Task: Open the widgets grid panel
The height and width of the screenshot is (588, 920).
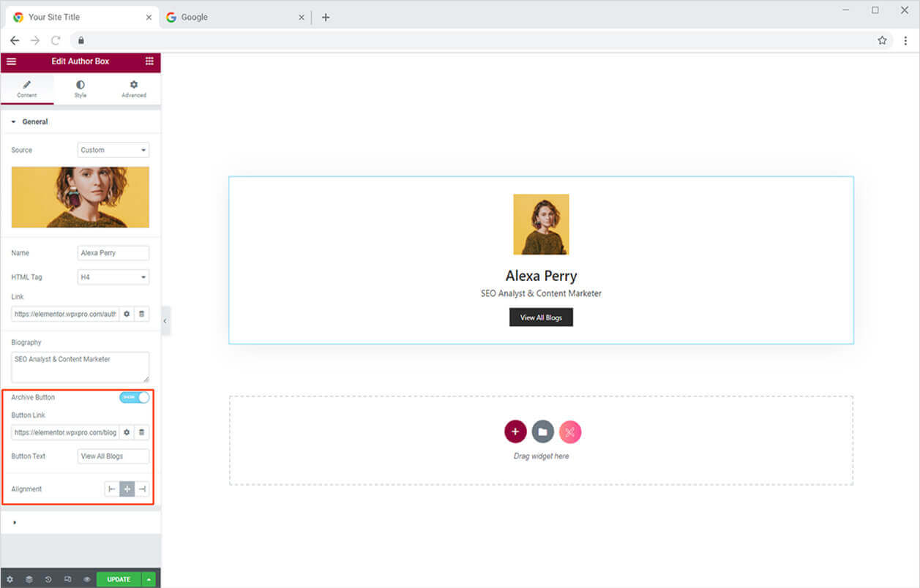Action: pyautogui.click(x=149, y=61)
